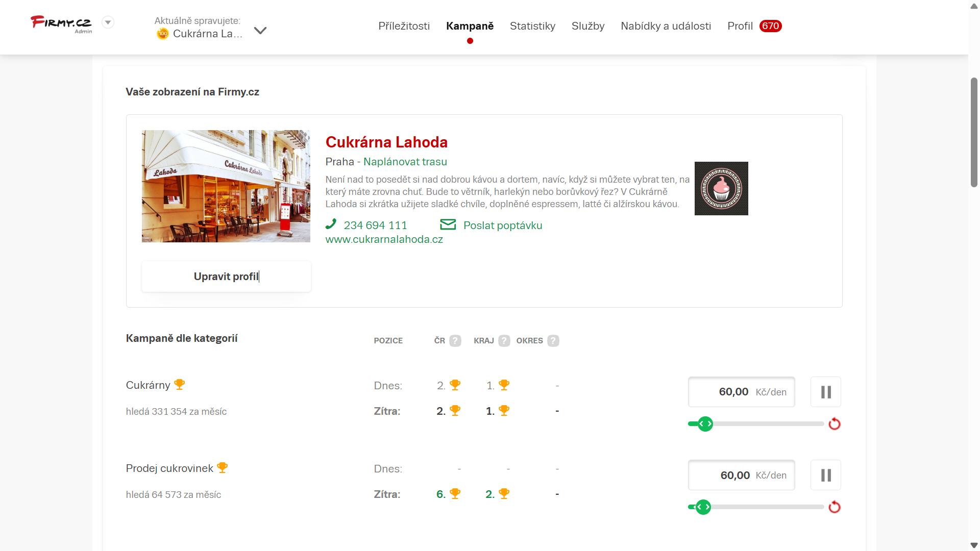Viewport: 980px width, 551px height.
Task: Click the Prodej cukrovinek daily budget field
Action: 741,475
